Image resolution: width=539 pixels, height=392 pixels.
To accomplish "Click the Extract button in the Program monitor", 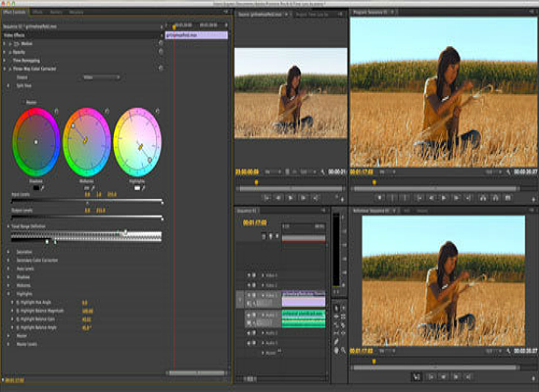I will tap(495, 198).
